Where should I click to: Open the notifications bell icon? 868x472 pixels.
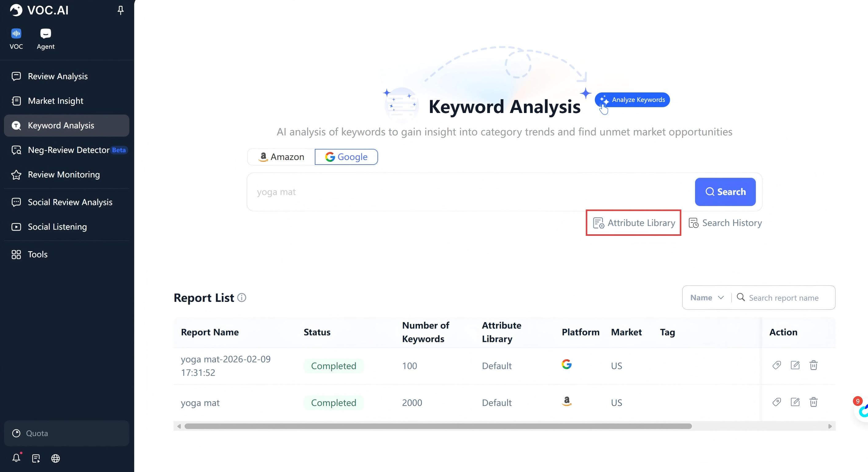16,458
